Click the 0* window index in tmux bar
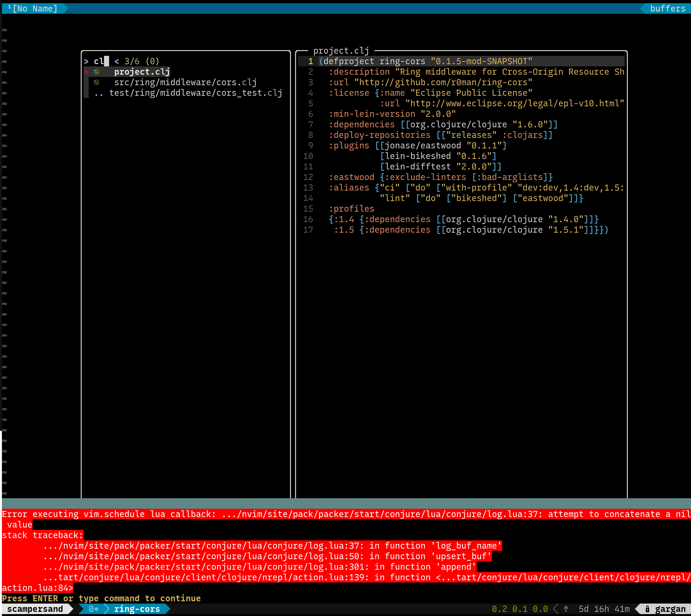The height and width of the screenshot is (616, 691). click(x=94, y=609)
